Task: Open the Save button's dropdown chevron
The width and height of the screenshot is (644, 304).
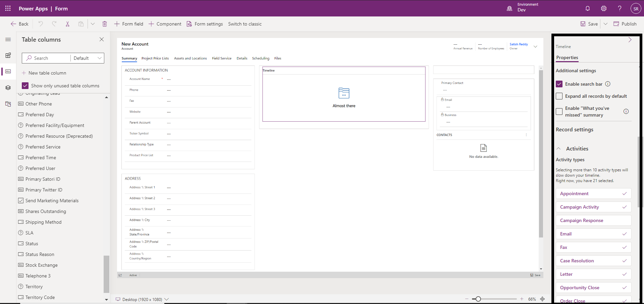Action: coord(606,24)
